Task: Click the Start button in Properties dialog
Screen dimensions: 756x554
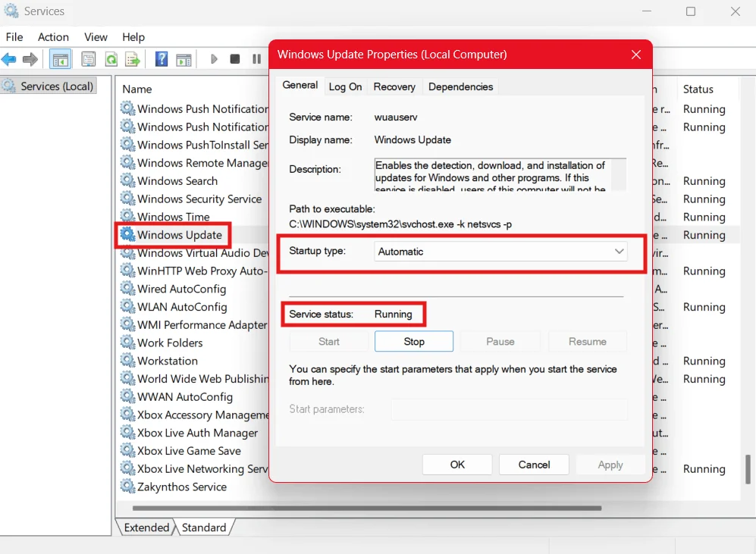Action: tap(329, 342)
